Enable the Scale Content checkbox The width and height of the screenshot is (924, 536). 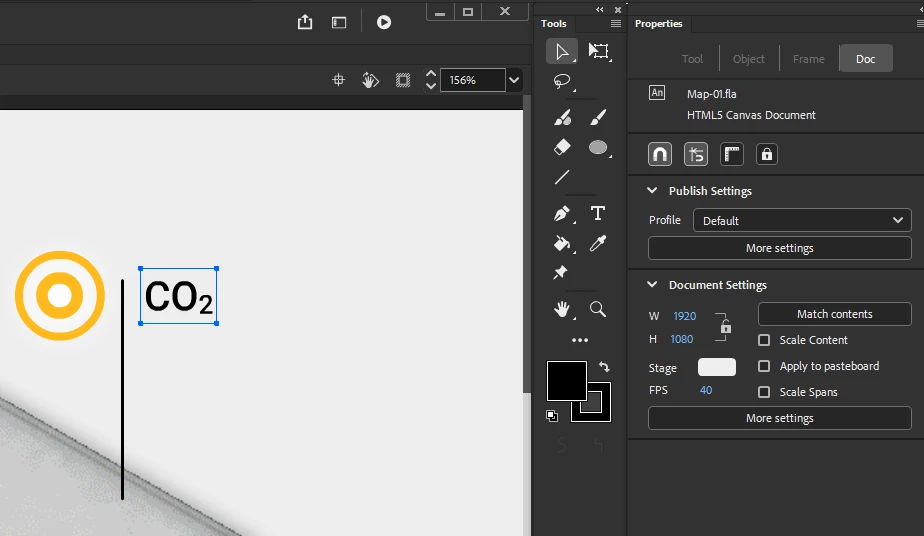tap(764, 340)
